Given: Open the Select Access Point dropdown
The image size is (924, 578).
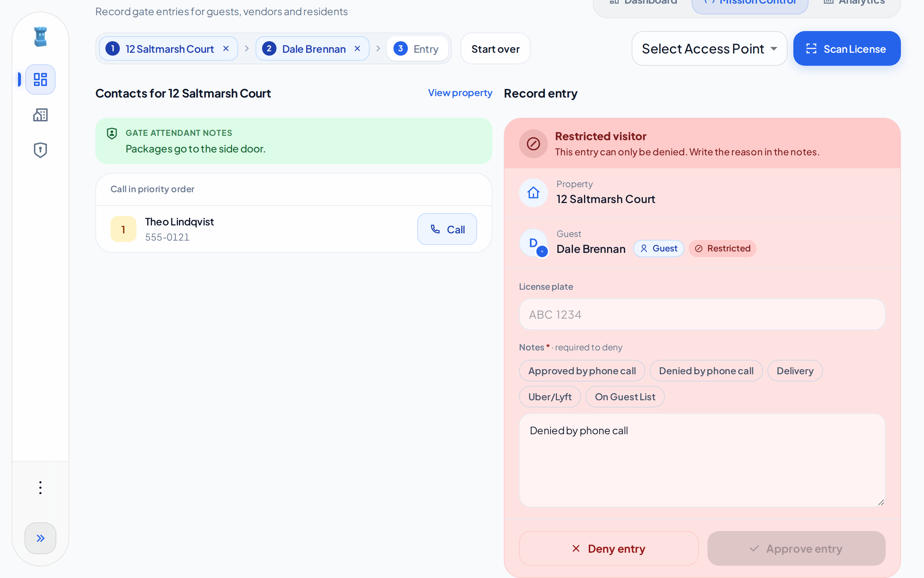Looking at the screenshot, I should click(709, 48).
